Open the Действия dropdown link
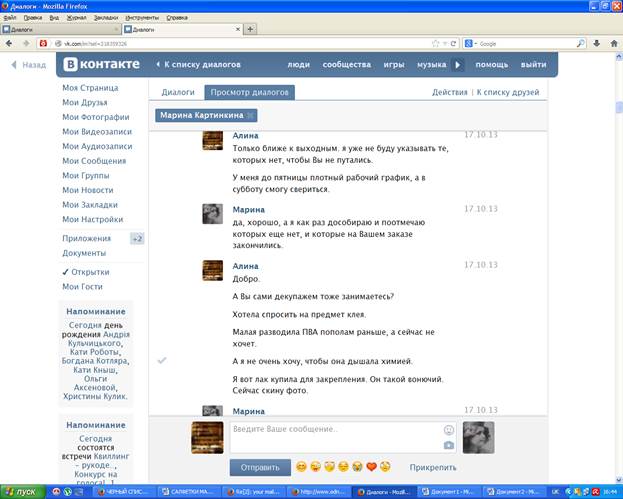This screenshot has height=499, width=623. click(449, 92)
